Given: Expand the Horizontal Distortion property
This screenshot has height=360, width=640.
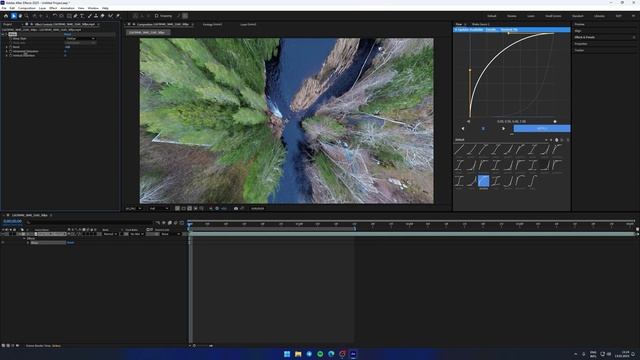Looking at the screenshot, I should [x=7, y=51].
